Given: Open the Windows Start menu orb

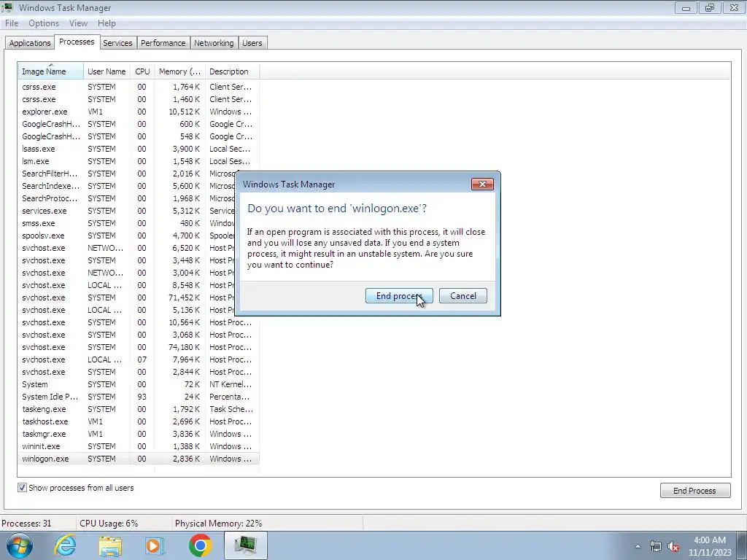Looking at the screenshot, I should coord(20,545).
